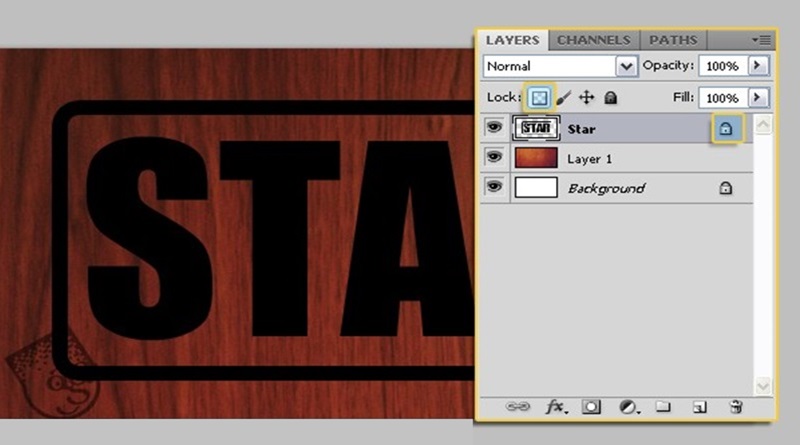Hide Layer 1 visibility eye

(x=494, y=157)
